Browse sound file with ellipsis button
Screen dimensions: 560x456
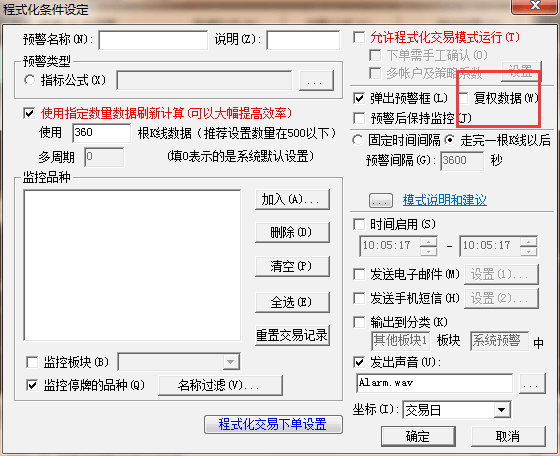532,384
